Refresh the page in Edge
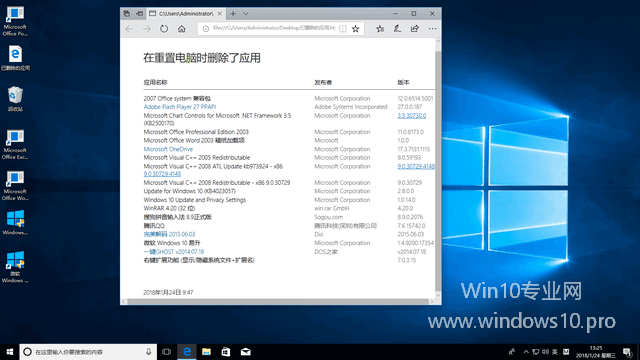Viewport: 640px width, 360px height. click(164, 29)
